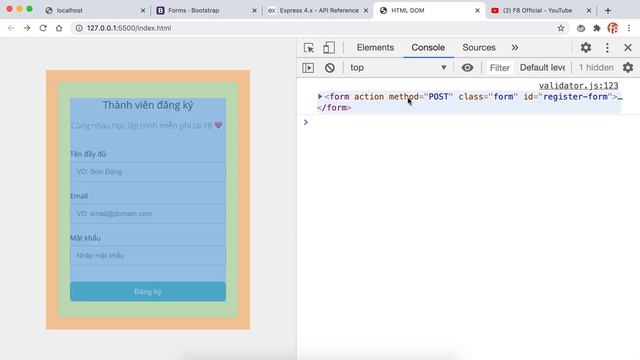
Task: View site information icon in address bar
Action: [x=79, y=28]
